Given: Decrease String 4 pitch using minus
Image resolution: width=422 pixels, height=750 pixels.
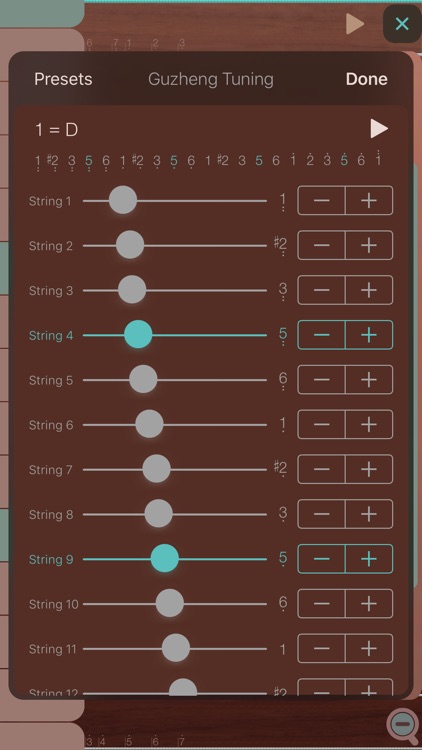Looking at the screenshot, I should click(x=322, y=335).
